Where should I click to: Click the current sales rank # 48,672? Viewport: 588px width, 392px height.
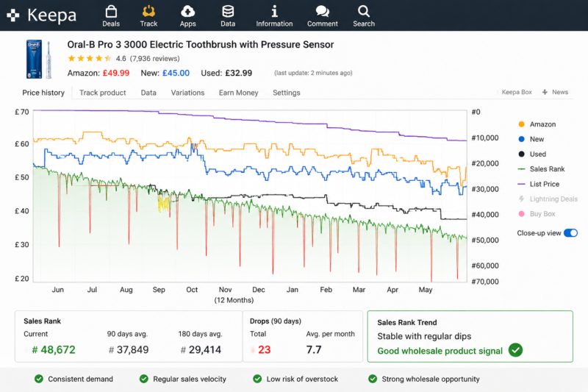54,350
